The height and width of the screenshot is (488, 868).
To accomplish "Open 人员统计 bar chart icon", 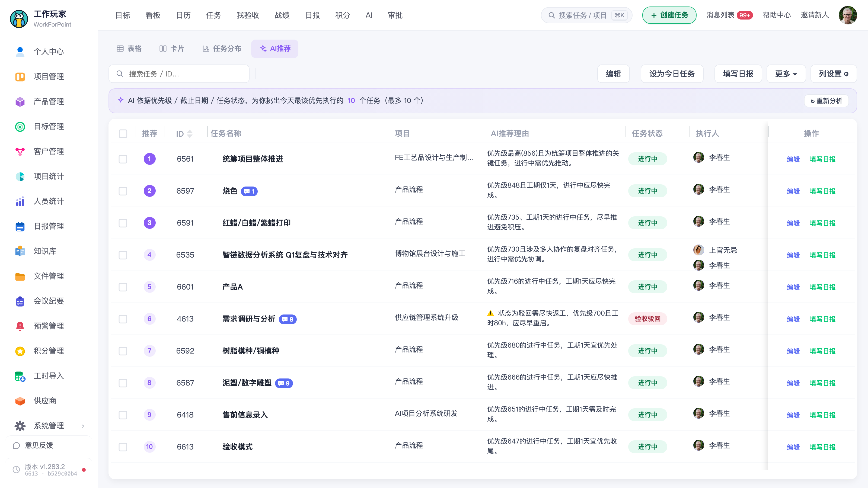I will [x=20, y=201].
